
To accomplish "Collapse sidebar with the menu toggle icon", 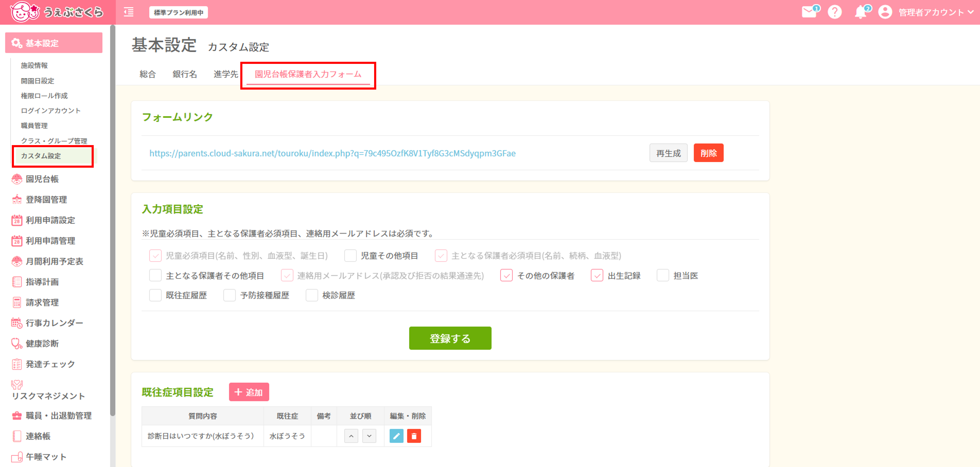I will point(129,12).
